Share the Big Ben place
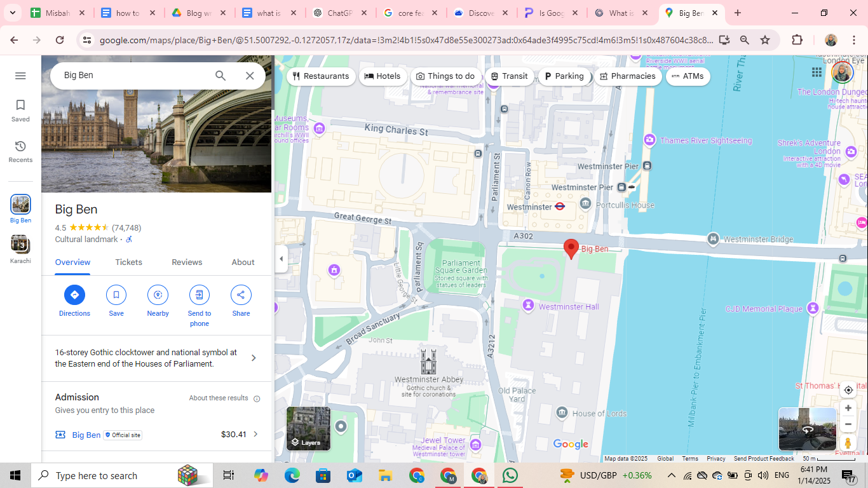This screenshot has width=868, height=488. 241,301
